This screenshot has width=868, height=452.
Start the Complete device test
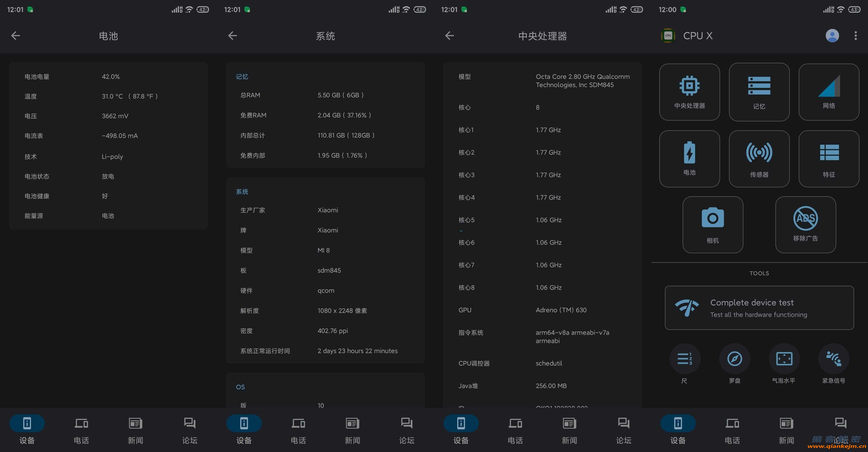tap(759, 308)
